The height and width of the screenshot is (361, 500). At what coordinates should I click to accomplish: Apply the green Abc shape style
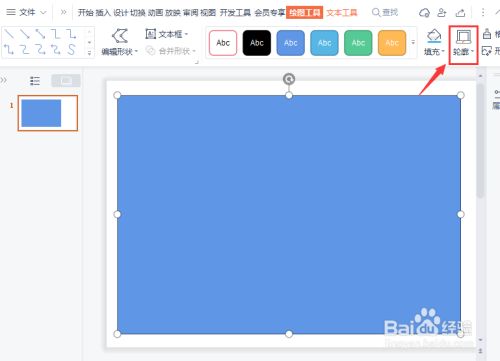coord(358,43)
